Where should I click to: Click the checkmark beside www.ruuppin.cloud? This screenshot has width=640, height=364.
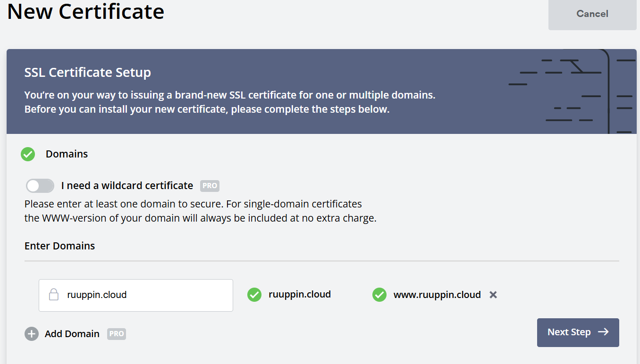click(x=379, y=294)
